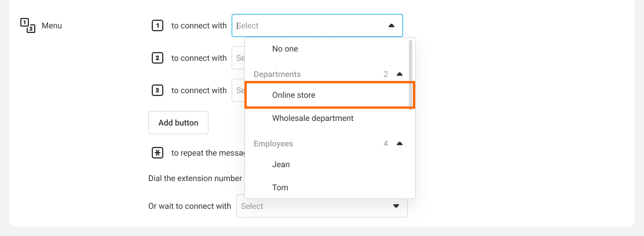
Task: Pick 'Wholesale department' option
Action: [313, 118]
